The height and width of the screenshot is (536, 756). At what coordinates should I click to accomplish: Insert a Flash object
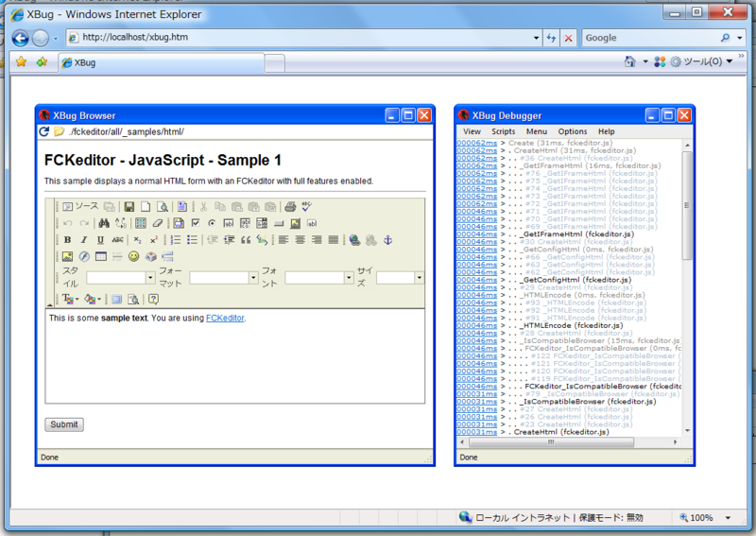[x=84, y=256]
